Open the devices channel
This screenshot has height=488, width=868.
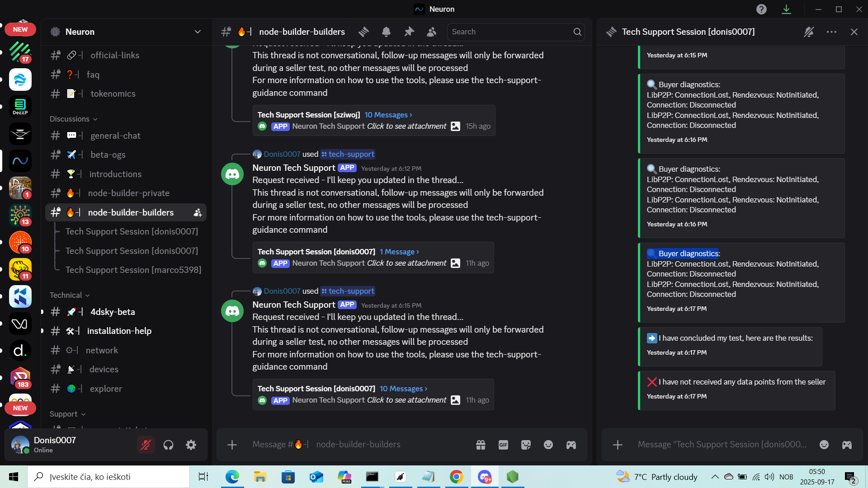[126, 369]
